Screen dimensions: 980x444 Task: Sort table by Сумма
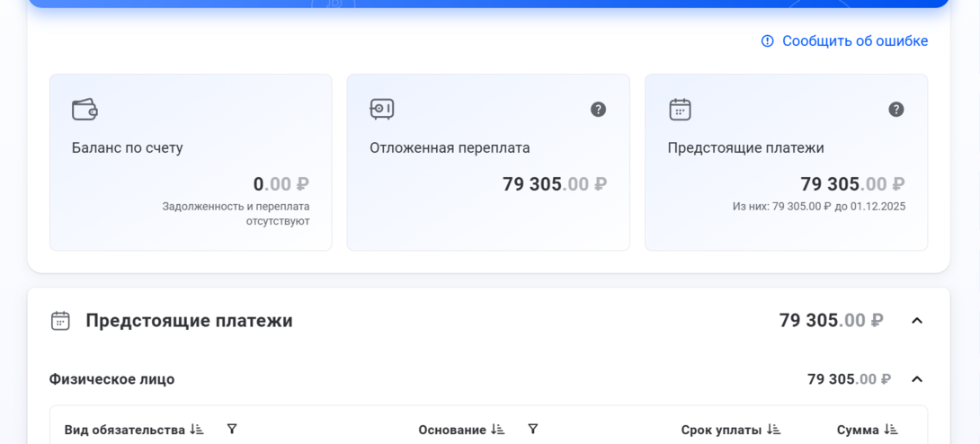pos(891,430)
